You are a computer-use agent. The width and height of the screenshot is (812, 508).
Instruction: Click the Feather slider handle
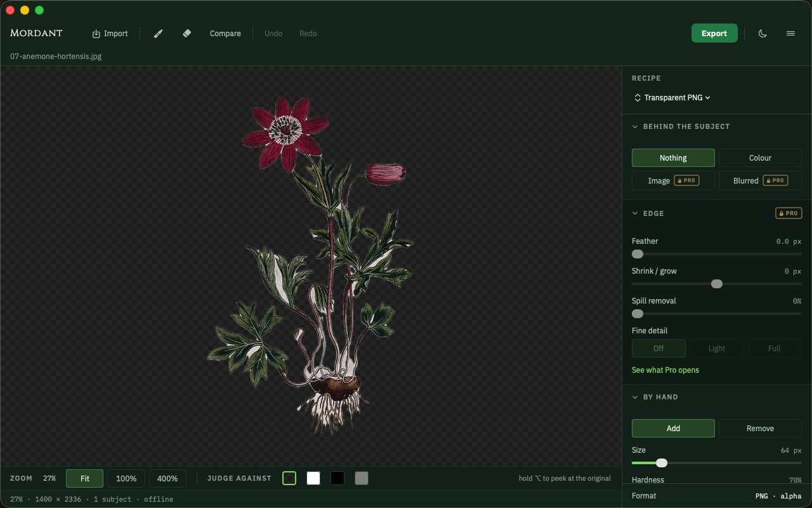pyautogui.click(x=638, y=254)
